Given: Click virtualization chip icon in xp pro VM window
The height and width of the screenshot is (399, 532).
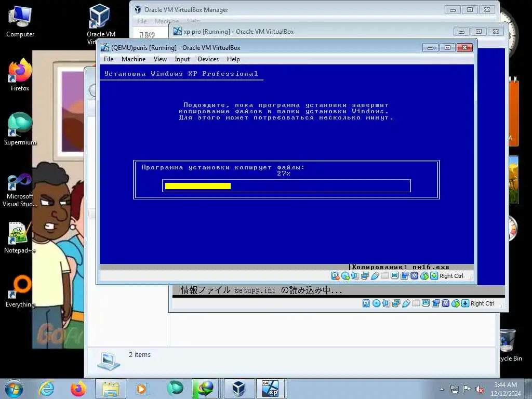Looking at the screenshot, I should tap(445, 303).
